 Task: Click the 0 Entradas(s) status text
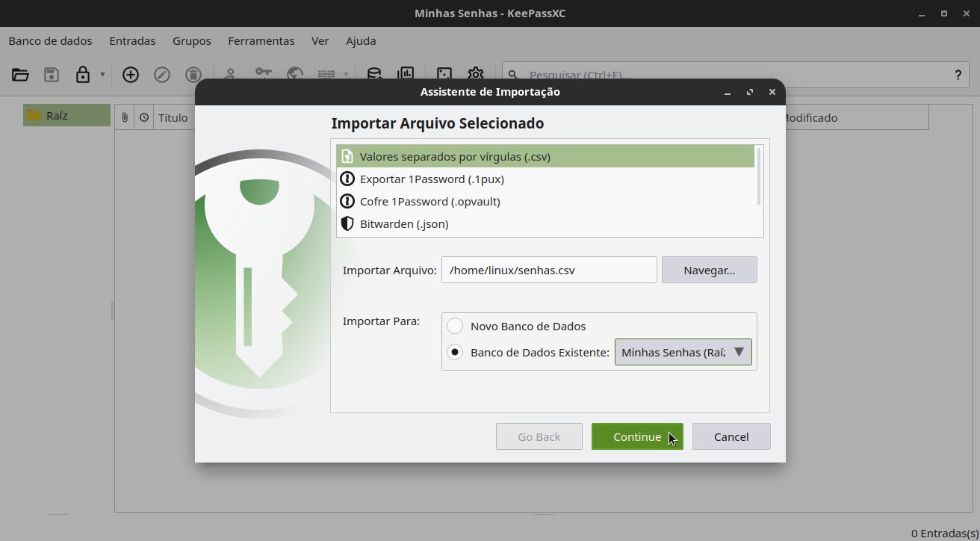tap(945, 534)
